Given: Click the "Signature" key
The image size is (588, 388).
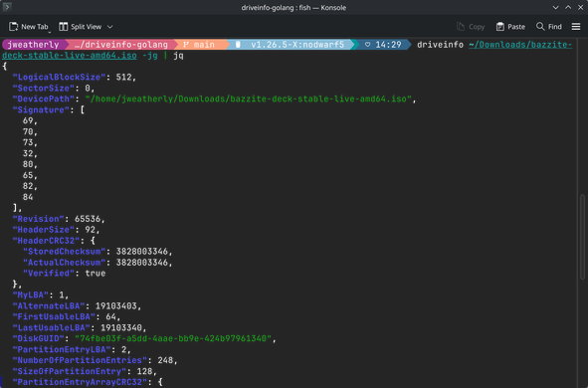Looking at the screenshot, I should click(41, 109).
